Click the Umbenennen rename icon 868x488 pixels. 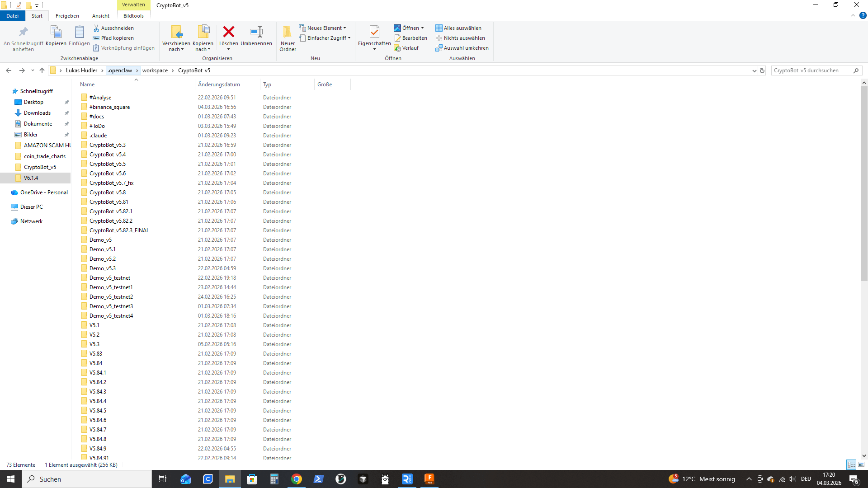click(256, 32)
